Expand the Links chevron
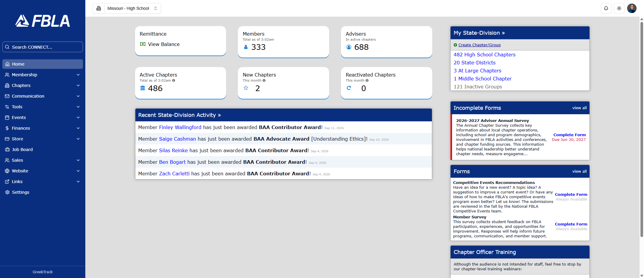This screenshot has height=278, width=644. 78,182
